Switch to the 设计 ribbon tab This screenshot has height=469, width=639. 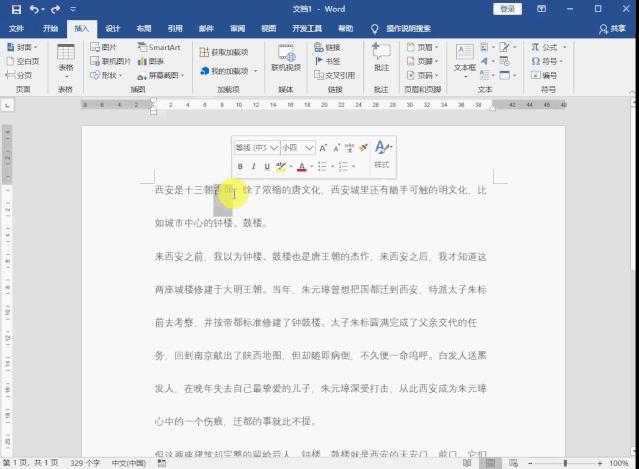(x=112, y=28)
